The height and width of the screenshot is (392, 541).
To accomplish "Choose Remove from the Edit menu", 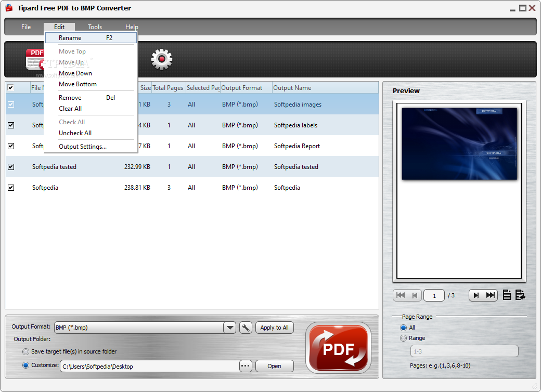I will pyautogui.click(x=91, y=98).
